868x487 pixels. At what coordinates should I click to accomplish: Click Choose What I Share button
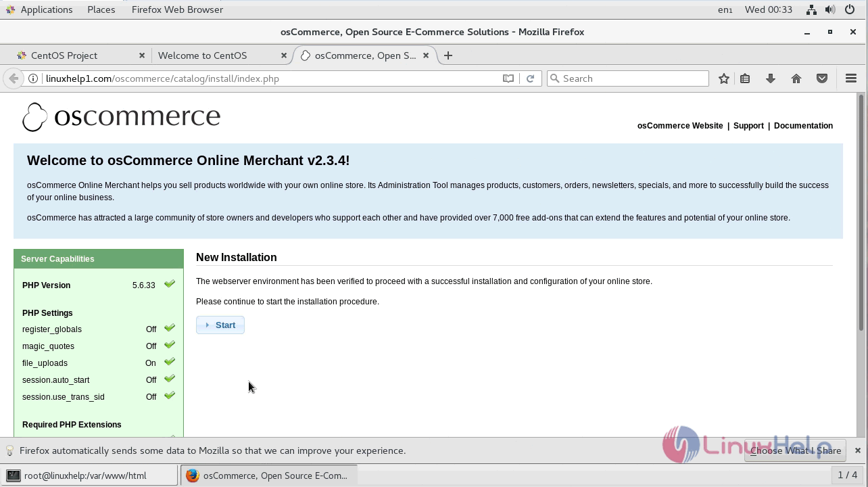[x=795, y=450]
